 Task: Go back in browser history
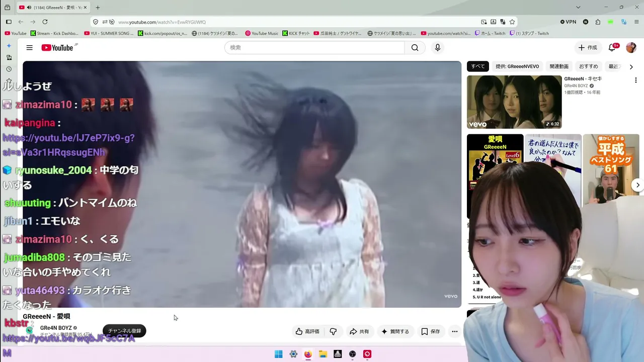(x=21, y=22)
